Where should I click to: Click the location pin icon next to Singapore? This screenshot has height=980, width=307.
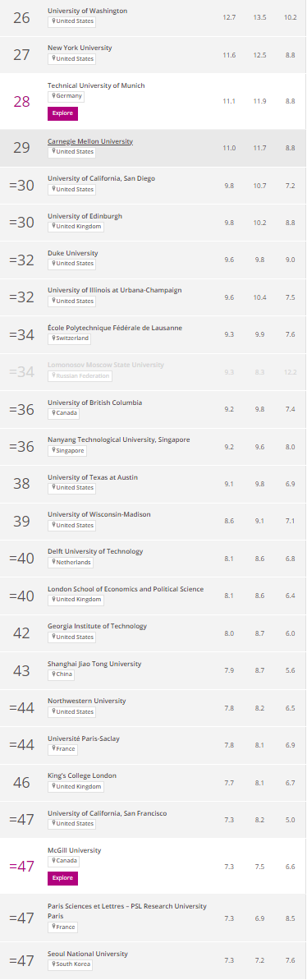[x=53, y=451]
